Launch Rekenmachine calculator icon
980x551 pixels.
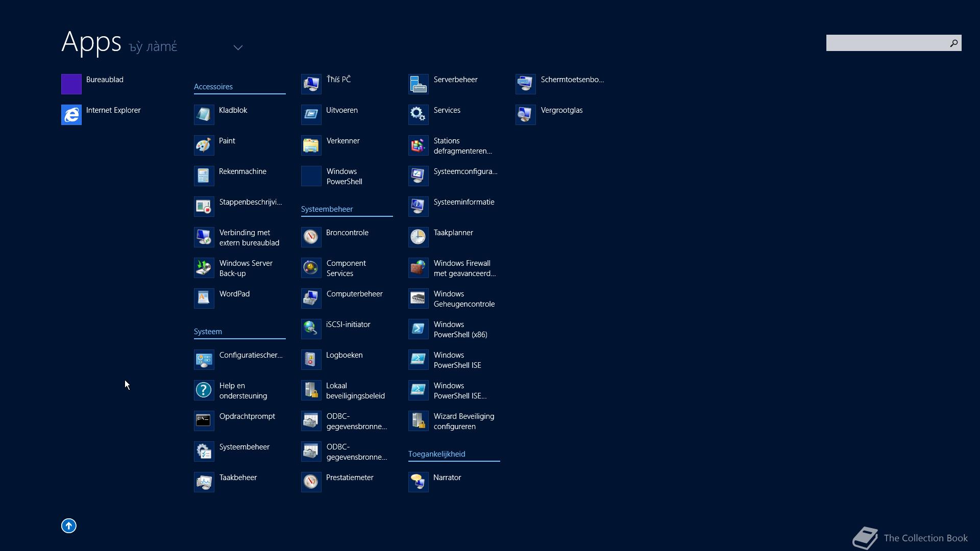[x=204, y=176]
